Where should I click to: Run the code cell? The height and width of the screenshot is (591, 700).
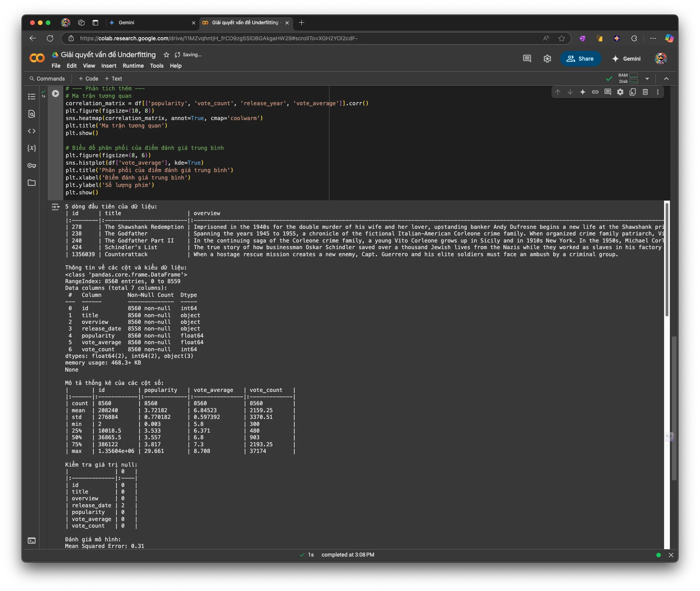tap(55, 93)
